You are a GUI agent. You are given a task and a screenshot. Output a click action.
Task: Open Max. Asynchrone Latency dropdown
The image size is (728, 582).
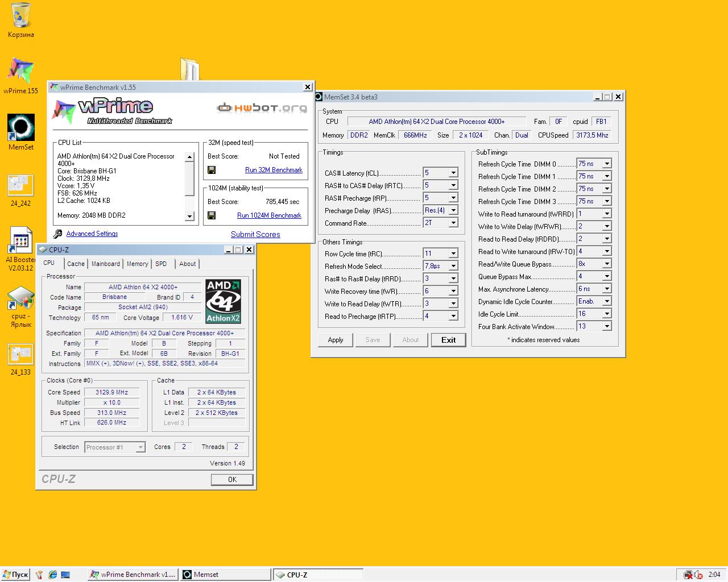(607, 289)
